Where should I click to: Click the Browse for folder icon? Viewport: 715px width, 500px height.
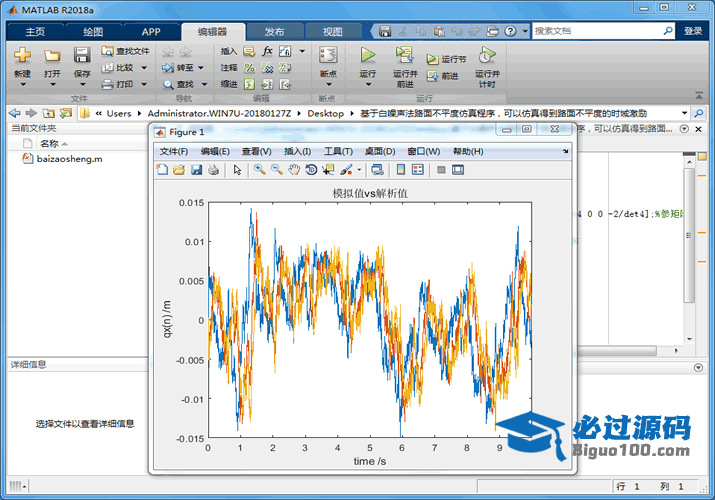click(x=66, y=113)
